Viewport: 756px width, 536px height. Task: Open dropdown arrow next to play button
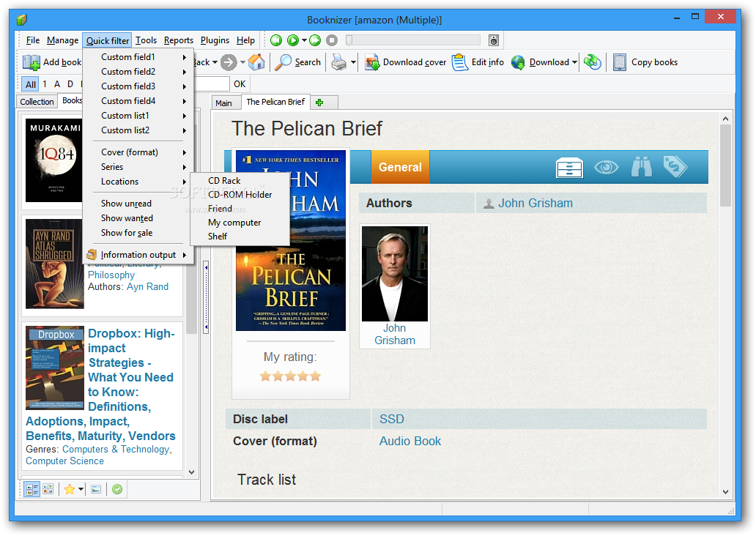click(x=304, y=40)
